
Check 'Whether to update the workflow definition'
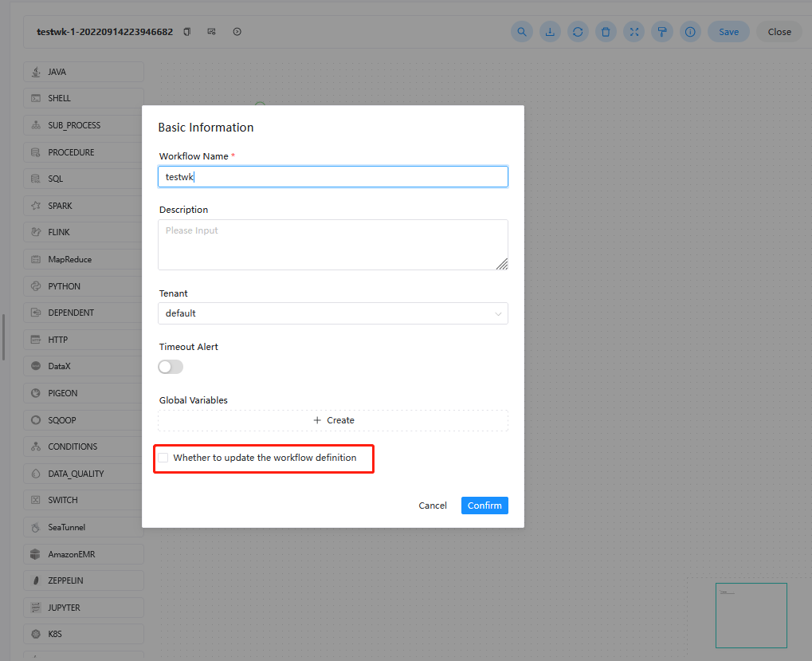163,458
